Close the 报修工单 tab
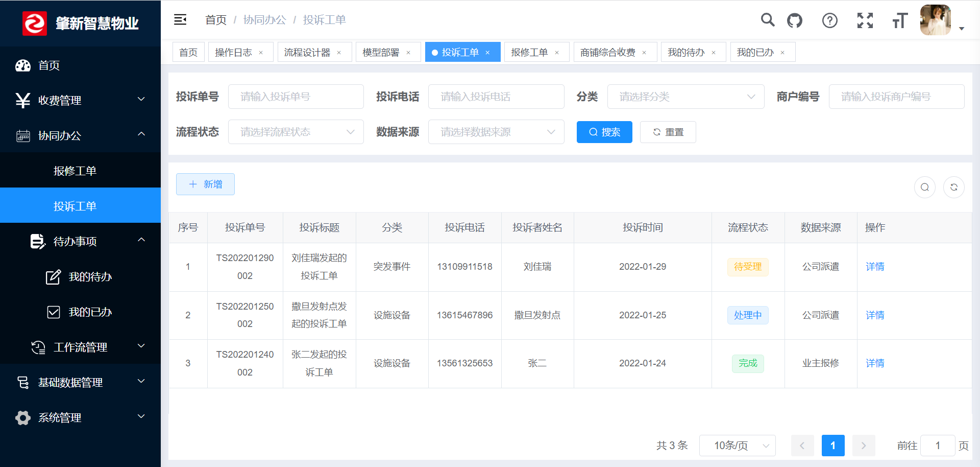Viewport: 980px width, 467px height. 557,53
